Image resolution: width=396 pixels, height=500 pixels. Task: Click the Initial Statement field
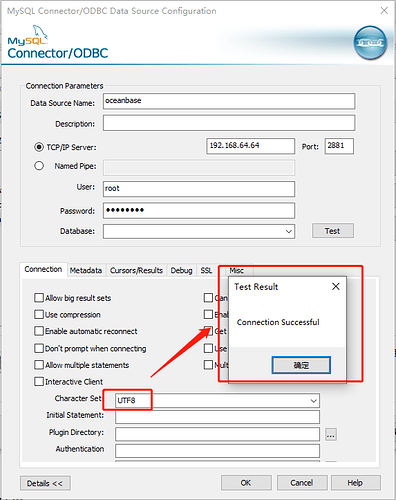pos(217,417)
